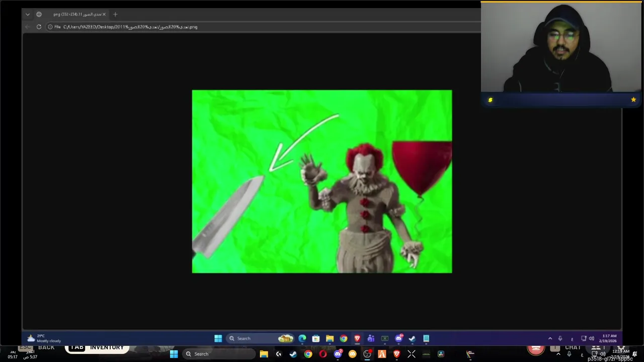644x362 pixels.
Task: Open network status on inner taskbar
Action: [584, 338]
